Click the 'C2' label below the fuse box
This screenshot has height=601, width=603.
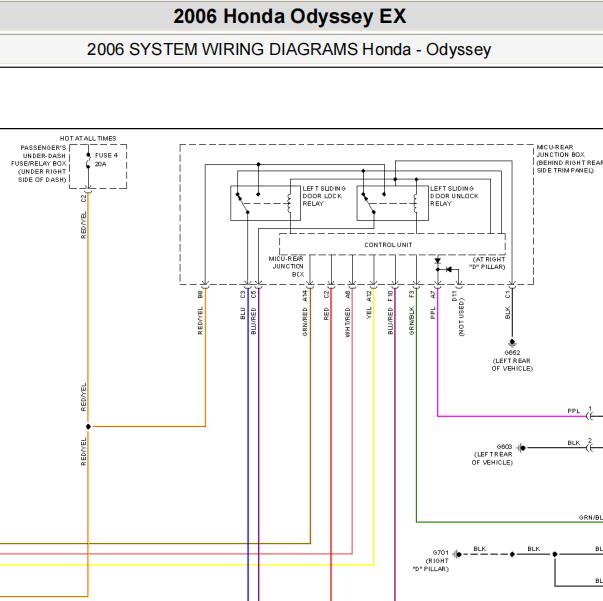(83, 198)
